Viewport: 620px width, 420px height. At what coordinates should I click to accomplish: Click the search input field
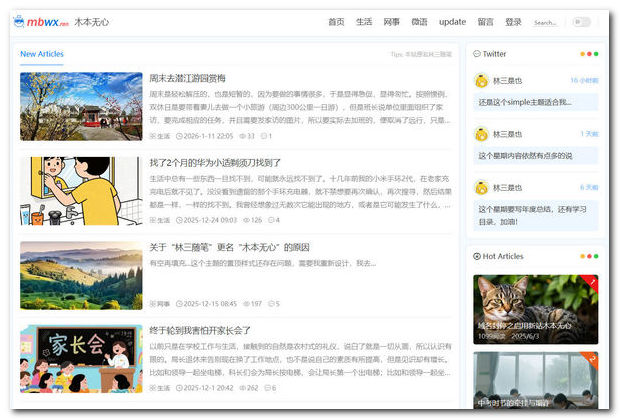[546, 22]
